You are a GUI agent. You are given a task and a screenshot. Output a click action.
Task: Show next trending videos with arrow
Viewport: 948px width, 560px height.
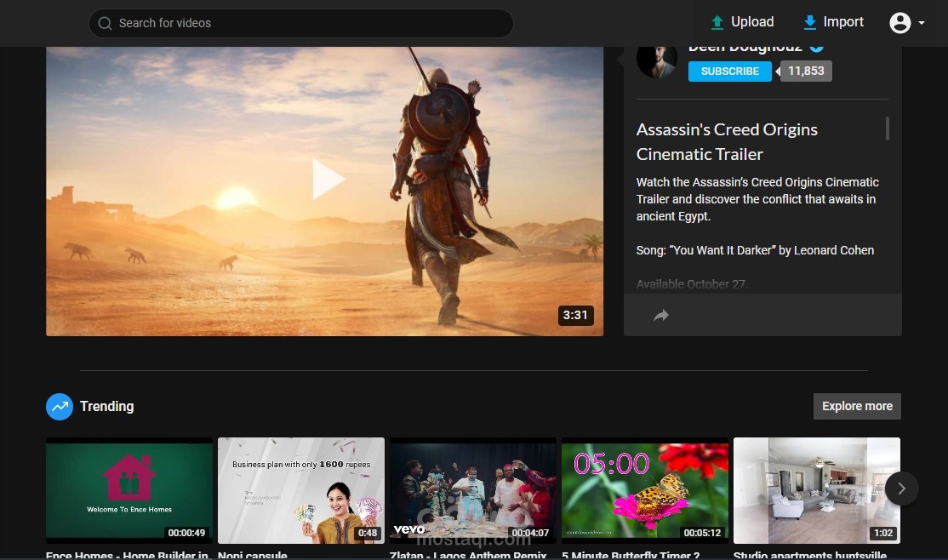click(901, 489)
